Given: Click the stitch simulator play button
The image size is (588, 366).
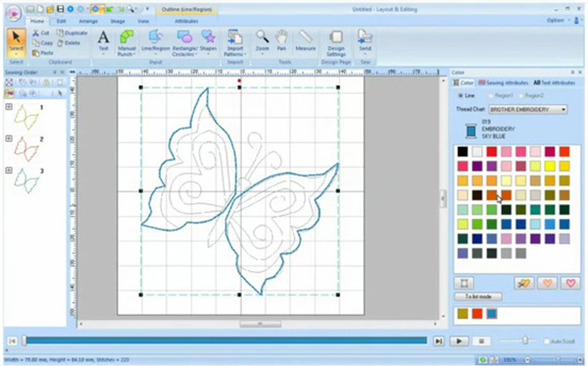Looking at the screenshot, I should (x=459, y=341).
